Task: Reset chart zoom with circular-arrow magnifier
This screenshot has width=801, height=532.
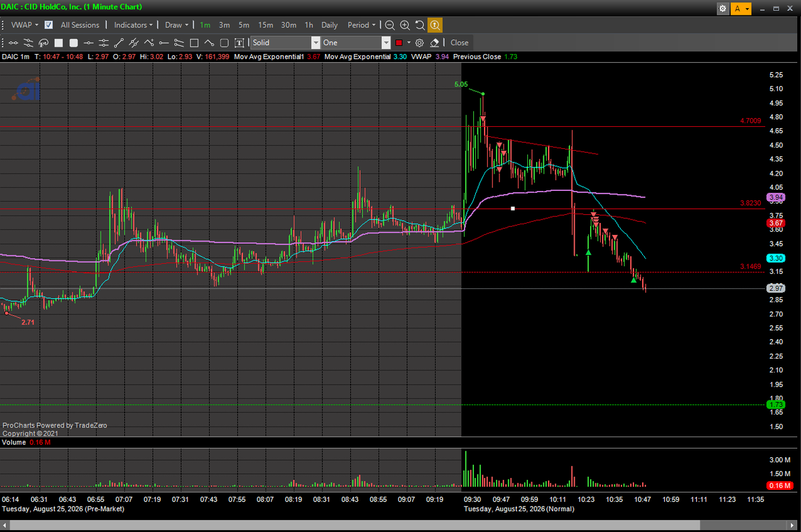Action: tap(419, 25)
